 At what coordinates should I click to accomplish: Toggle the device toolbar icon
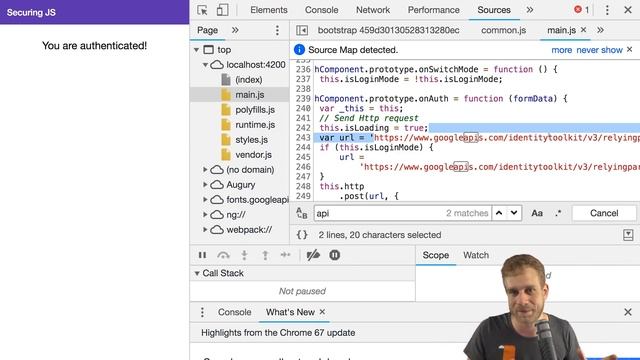tap(222, 10)
